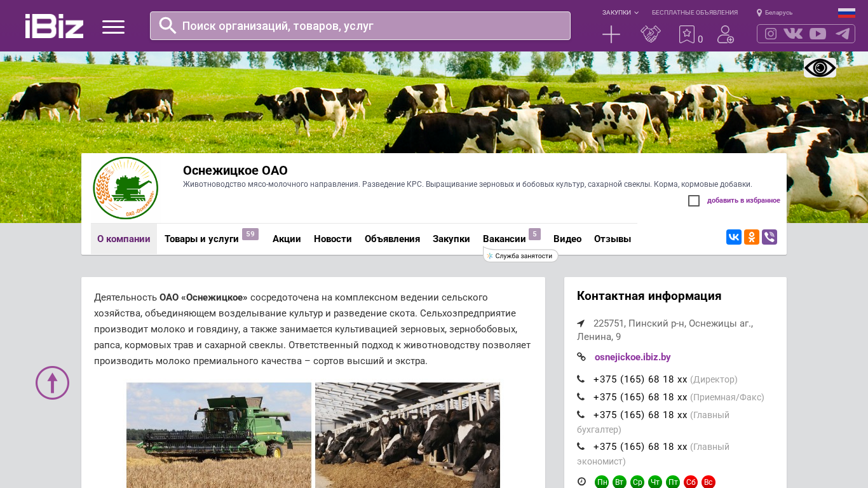The width and height of the screenshot is (868, 488).
Task: Switch to the Акции tab
Action: click(x=287, y=239)
